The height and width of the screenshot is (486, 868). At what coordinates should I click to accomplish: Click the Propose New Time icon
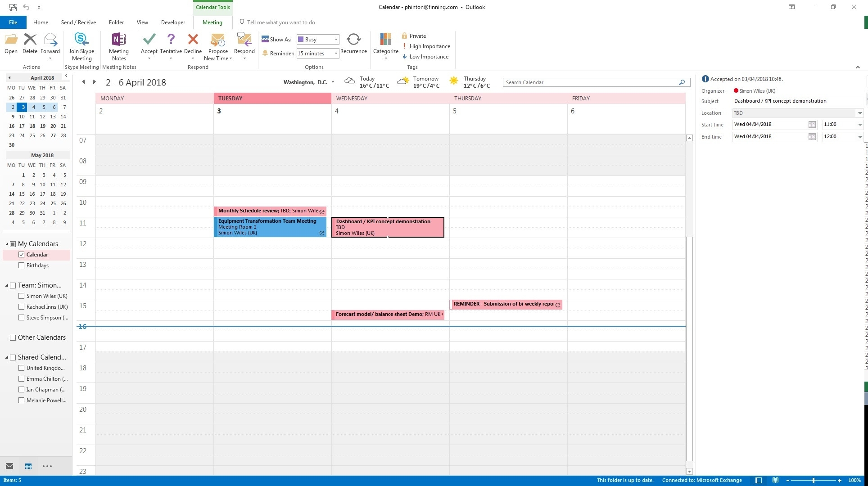pyautogui.click(x=217, y=47)
